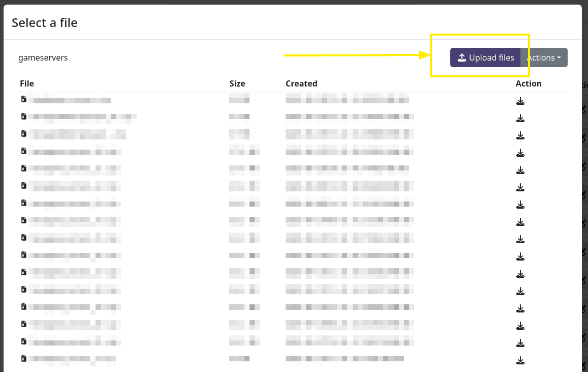Click the upload icon inside Upload files button

point(462,58)
